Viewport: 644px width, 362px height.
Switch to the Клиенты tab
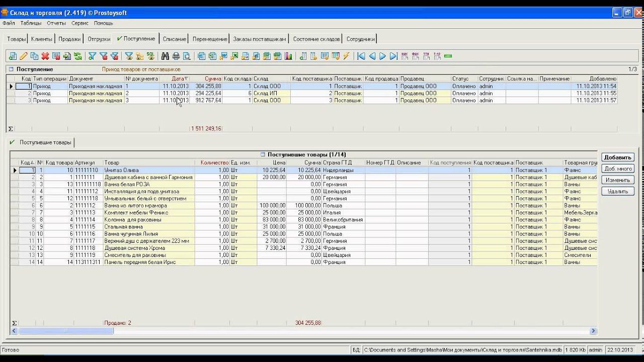(41, 39)
